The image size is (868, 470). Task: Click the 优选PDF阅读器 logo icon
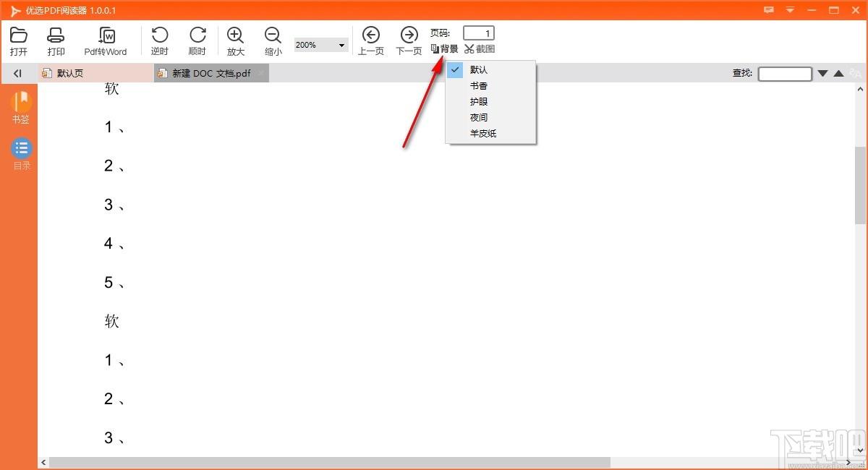[x=16, y=10]
